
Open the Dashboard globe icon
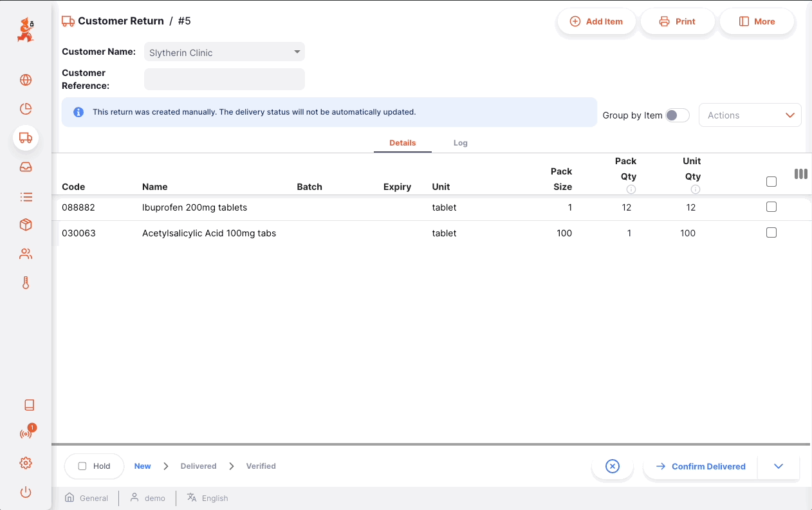point(26,80)
